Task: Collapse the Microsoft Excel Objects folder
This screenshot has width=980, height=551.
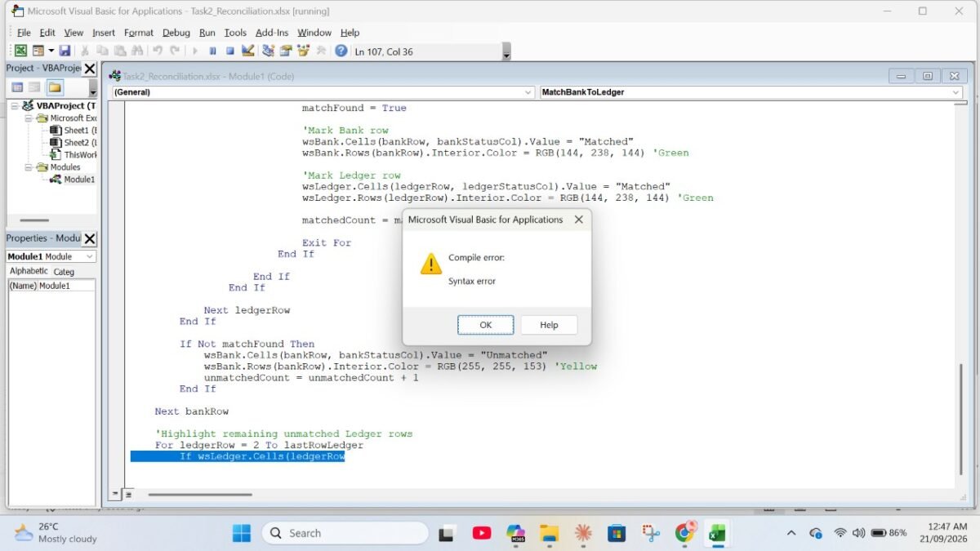Action: point(28,118)
